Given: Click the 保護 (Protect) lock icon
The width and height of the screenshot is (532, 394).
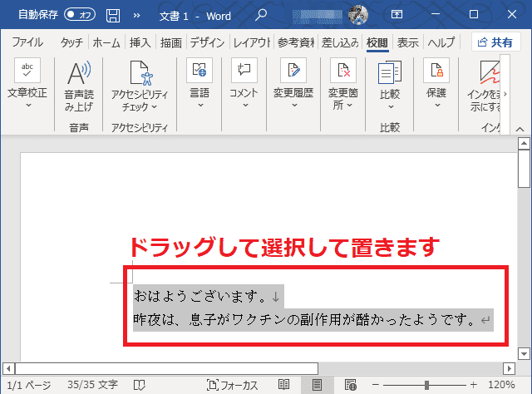Looking at the screenshot, I should coord(436,71).
